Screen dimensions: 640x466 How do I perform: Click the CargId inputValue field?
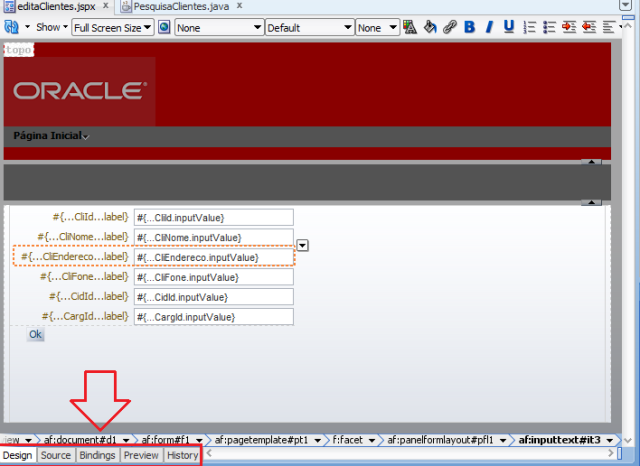[x=214, y=317]
